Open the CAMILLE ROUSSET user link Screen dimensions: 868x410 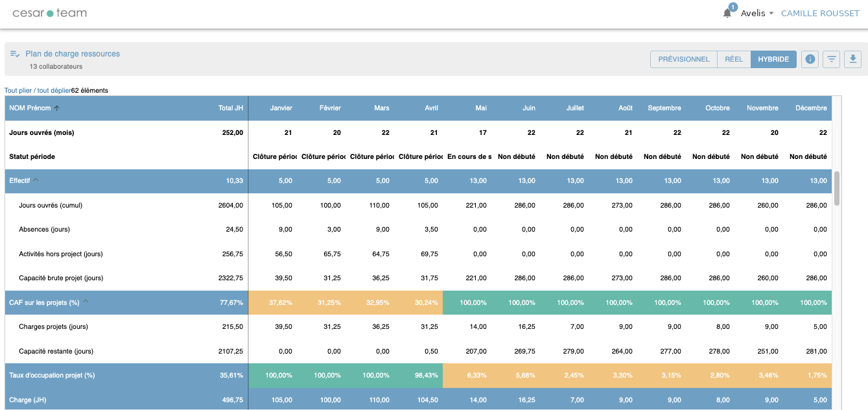820,13
